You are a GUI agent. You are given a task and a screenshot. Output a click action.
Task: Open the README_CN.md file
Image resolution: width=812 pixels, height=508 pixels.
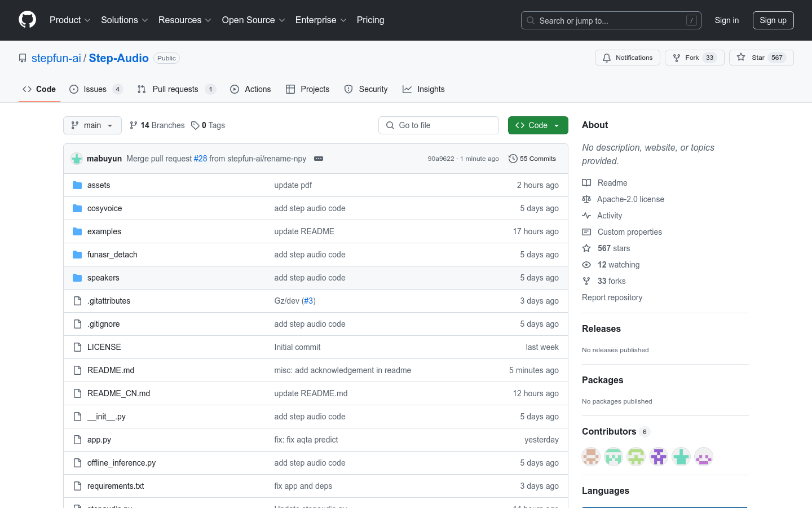tap(119, 393)
